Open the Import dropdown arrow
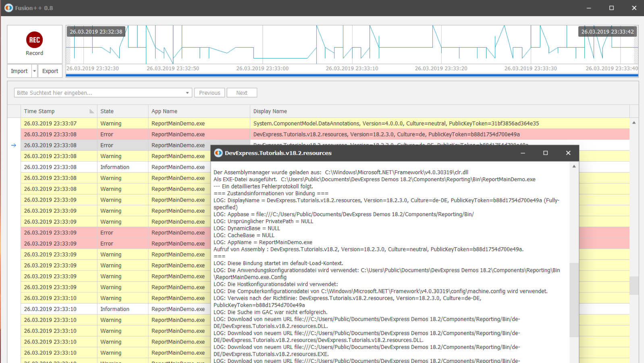 (x=34, y=71)
